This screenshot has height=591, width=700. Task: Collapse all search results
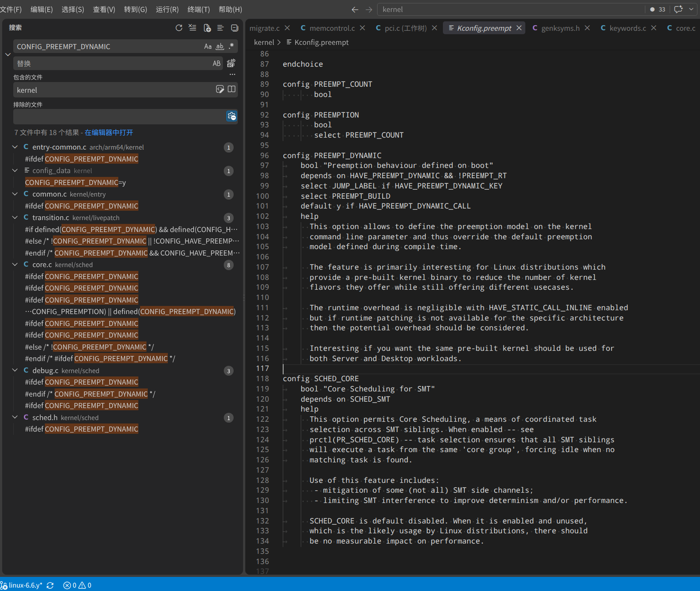pyautogui.click(x=234, y=28)
